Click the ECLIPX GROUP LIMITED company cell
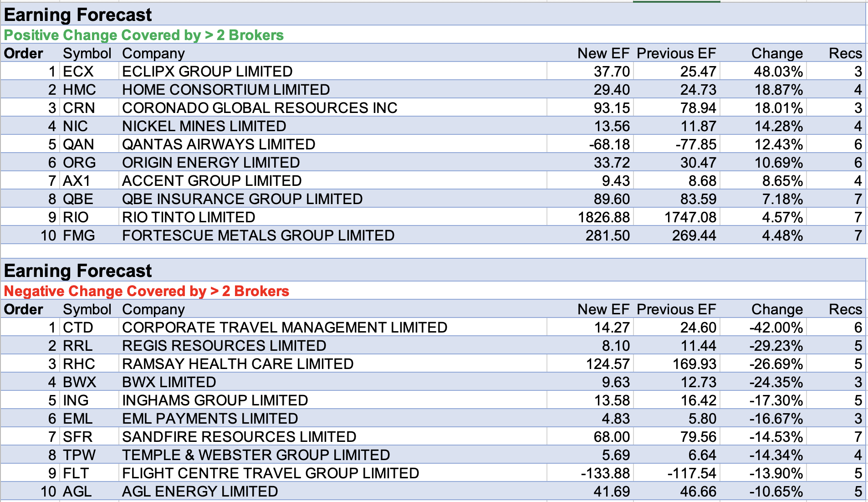868x502 pixels. (207, 72)
